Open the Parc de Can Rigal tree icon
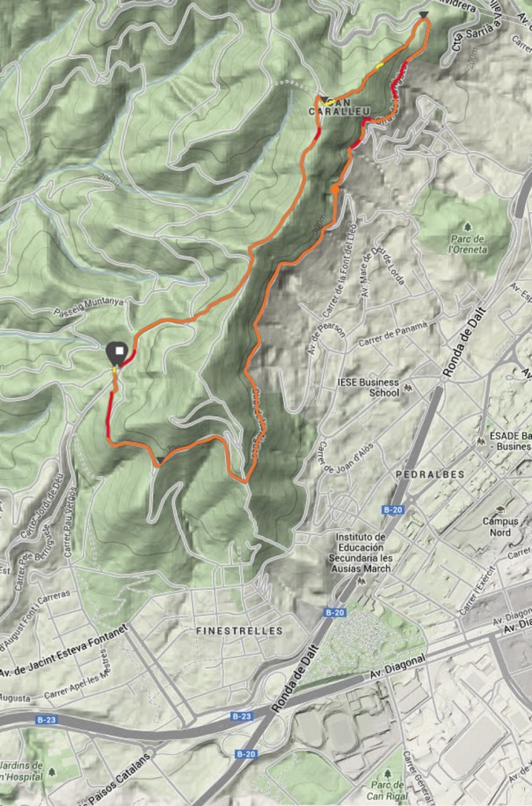The width and height of the screenshot is (532, 806). click(387, 774)
